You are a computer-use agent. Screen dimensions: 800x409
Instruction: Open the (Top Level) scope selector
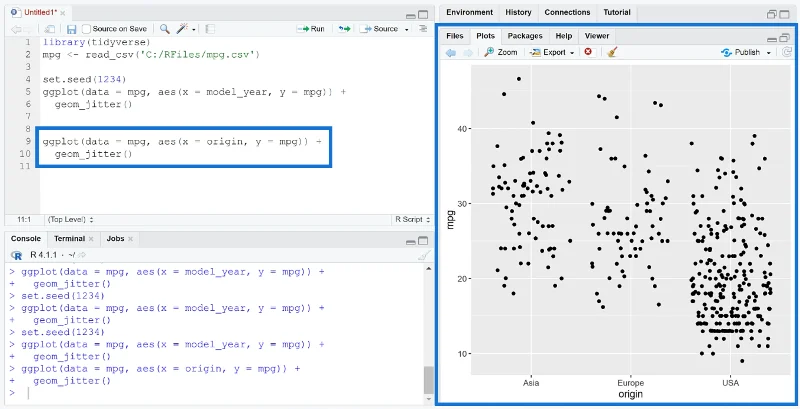pos(70,219)
